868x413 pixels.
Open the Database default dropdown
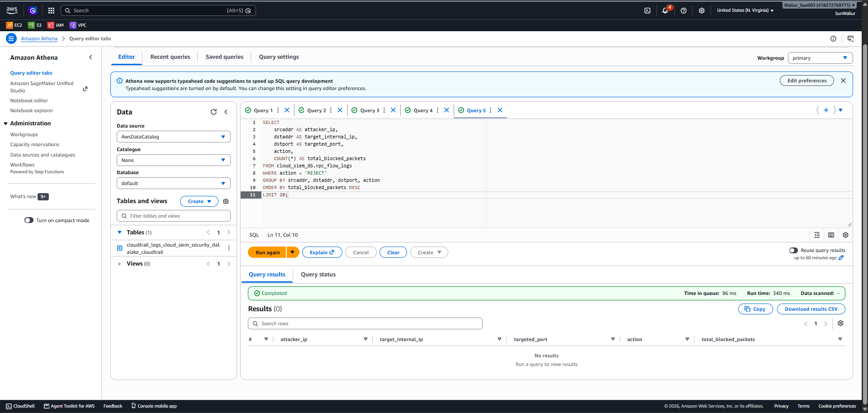click(174, 183)
